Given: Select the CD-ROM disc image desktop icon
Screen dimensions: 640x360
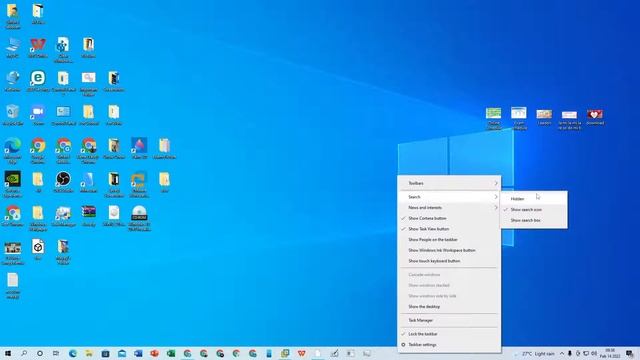Looking at the screenshot, I should tap(139, 218).
